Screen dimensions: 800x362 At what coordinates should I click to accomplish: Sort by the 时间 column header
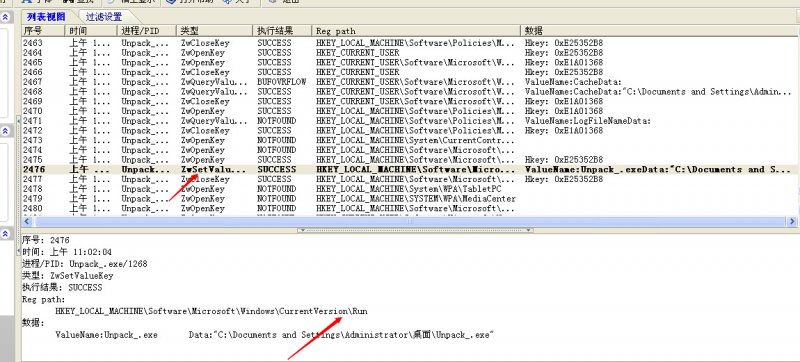(92, 31)
